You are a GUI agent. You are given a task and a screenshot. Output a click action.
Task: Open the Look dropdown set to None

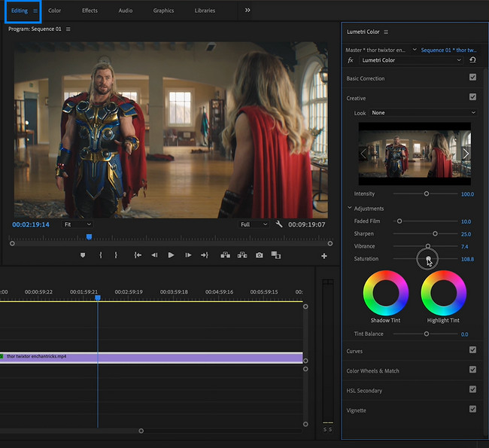424,113
